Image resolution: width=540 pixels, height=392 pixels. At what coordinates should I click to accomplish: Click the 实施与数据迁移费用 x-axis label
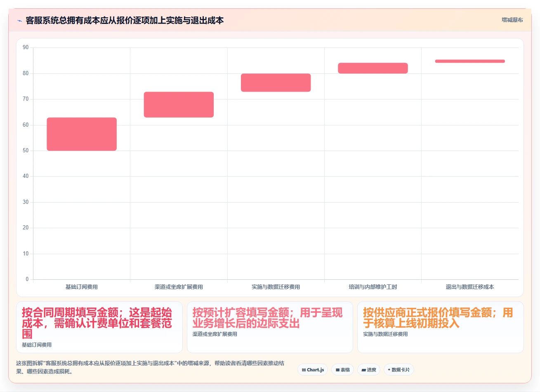pos(276,287)
